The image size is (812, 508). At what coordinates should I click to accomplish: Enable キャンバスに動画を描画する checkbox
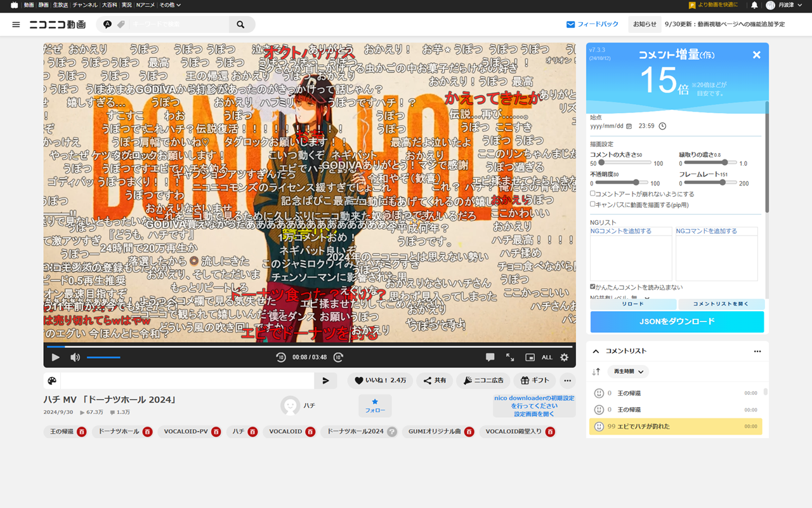point(593,204)
